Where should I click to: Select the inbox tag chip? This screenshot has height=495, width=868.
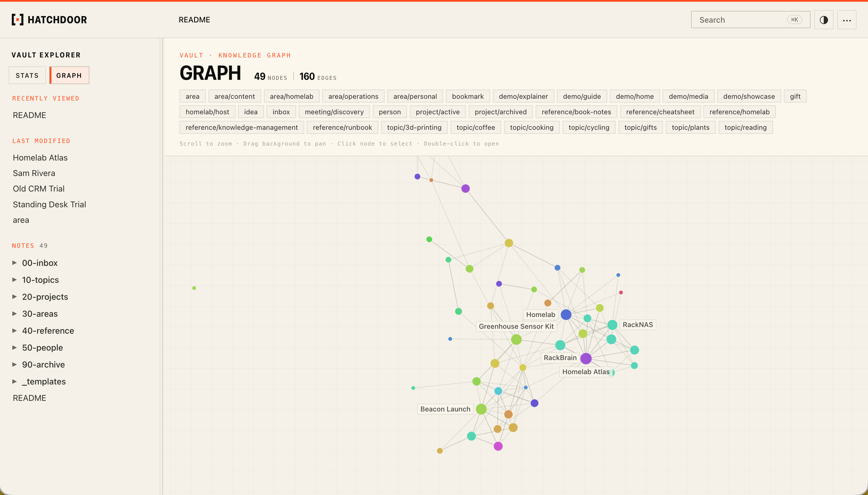[281, 112]
